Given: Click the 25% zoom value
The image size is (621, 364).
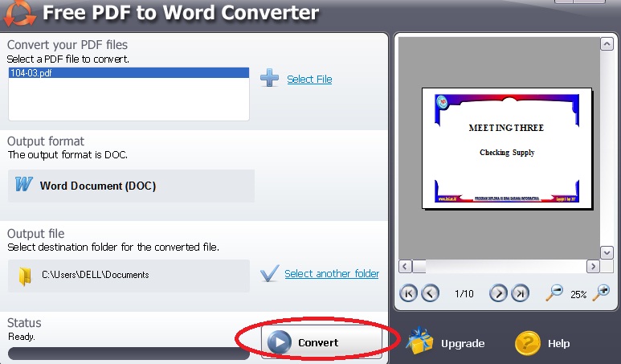Looking at the screenshot, I should 578,294.
